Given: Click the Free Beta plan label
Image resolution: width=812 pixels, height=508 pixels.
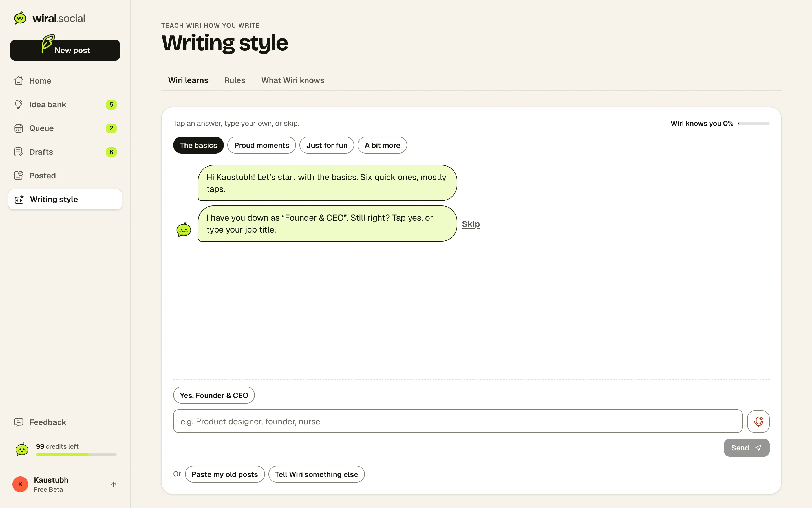Looking at the screenshot, I should tap(48, 490).
